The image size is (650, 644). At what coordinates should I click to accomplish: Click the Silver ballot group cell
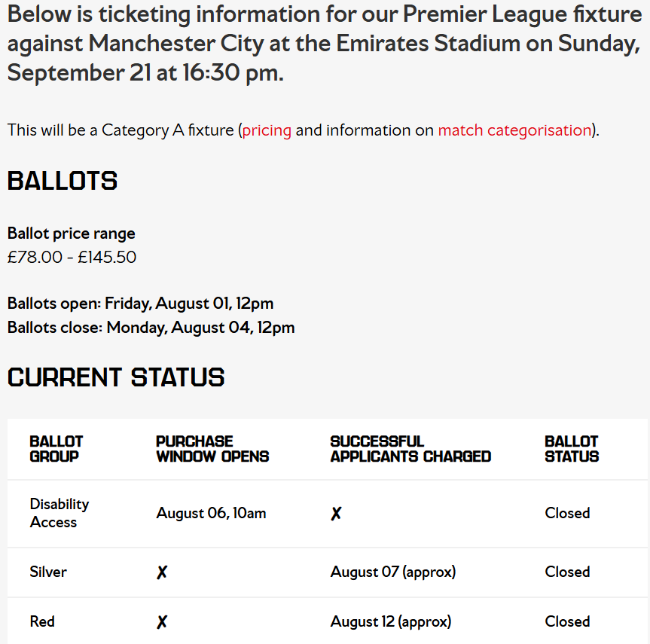point(48,572)
